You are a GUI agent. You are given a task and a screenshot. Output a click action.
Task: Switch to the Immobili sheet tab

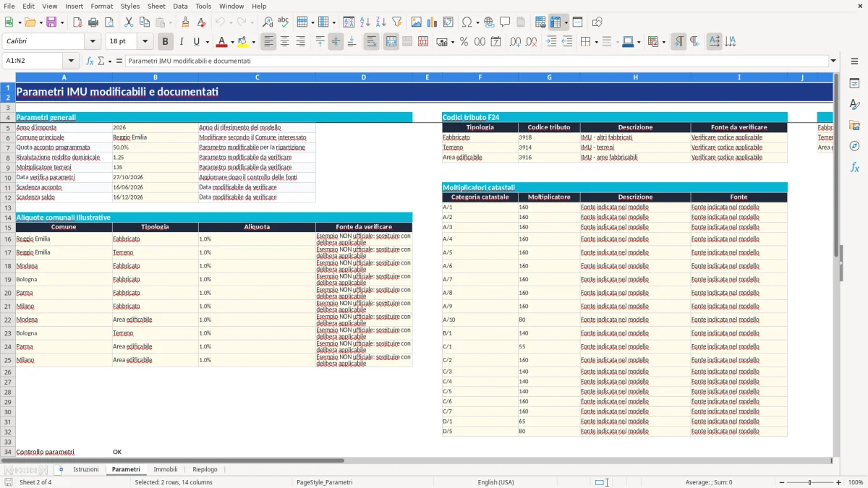(x=166, y=470)
